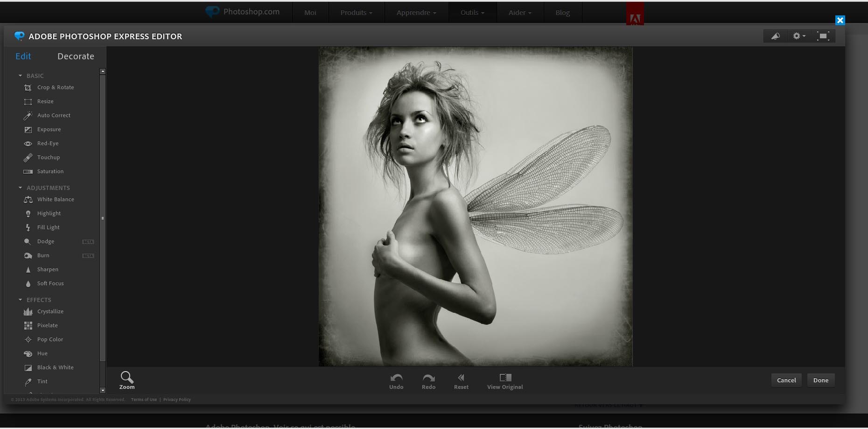The image size is (868, 429).
Task: Choose the Touchup bandage icon
Action: click(28, 158)
